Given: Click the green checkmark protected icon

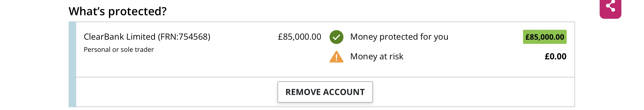Looking at the screenshot, I should pyautogui.click(x=336, y=37).
